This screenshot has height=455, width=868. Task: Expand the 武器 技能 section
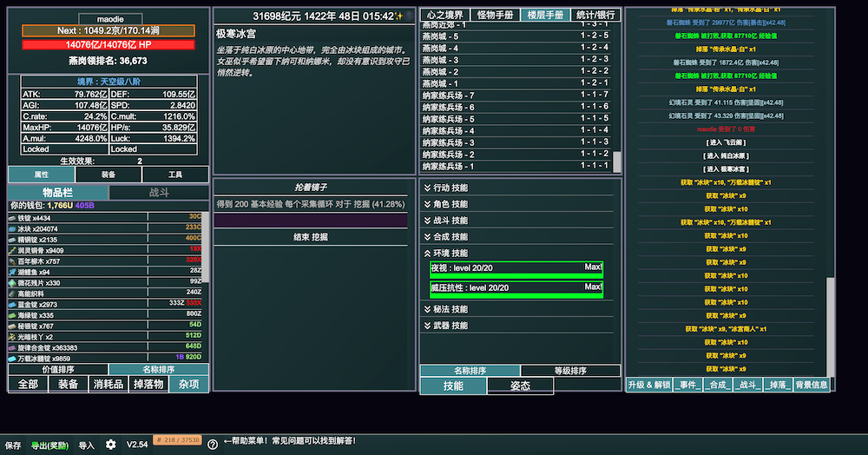click(446, 326)
